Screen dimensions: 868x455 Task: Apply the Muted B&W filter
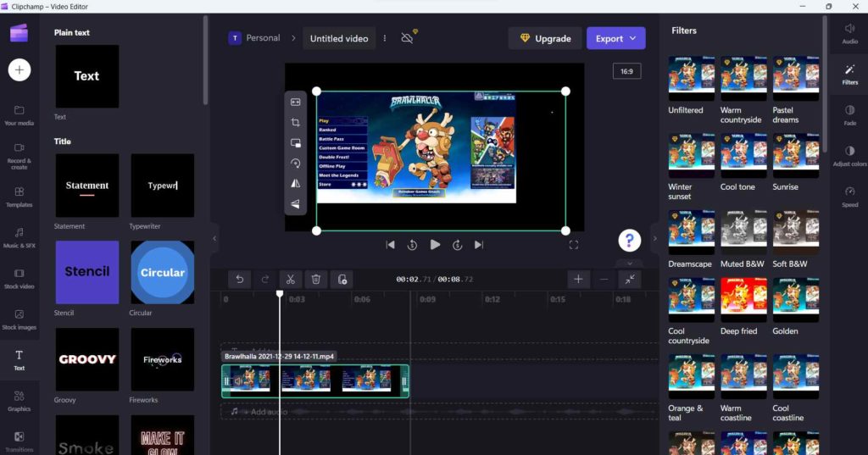pyautogui.click(x=743, y=232)
